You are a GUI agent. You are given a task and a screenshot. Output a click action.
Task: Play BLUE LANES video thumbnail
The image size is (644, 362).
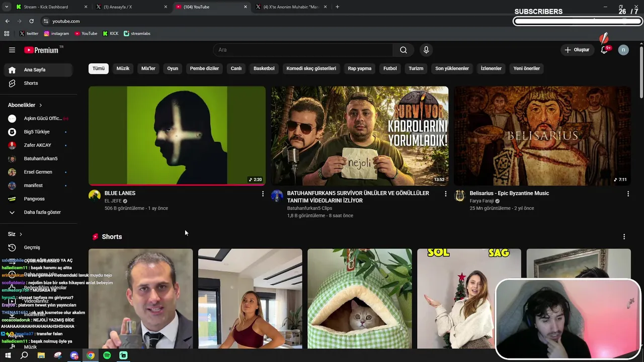tap(177, 136)
